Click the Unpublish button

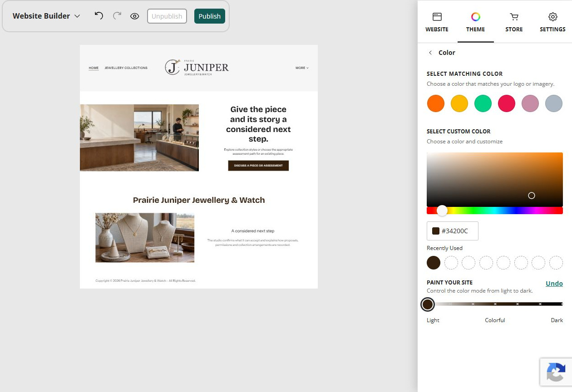[167, 16]
